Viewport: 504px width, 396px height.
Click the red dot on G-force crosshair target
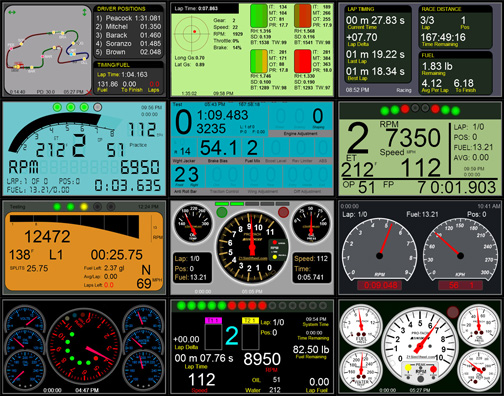pos(194,32)
